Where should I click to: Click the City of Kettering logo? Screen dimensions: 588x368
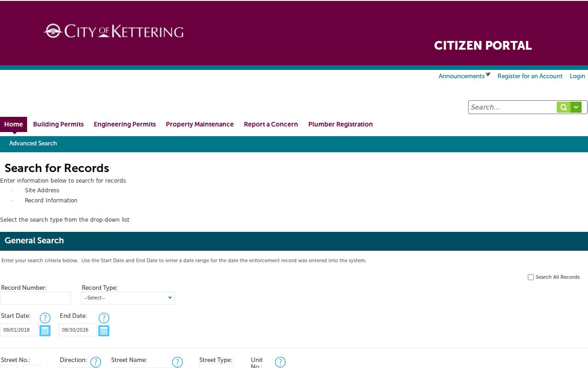click(113, 31)
